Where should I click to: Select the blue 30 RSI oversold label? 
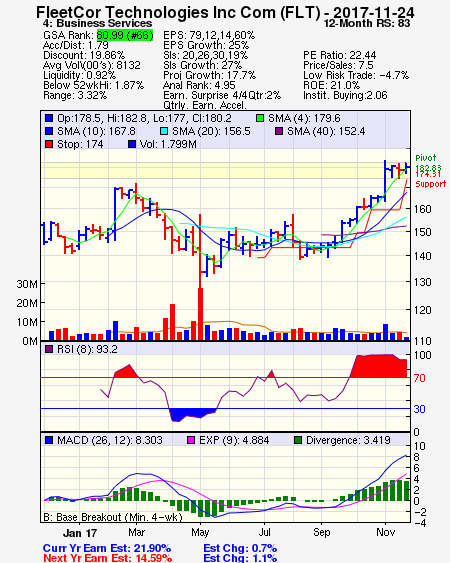[x=419, y=409]
